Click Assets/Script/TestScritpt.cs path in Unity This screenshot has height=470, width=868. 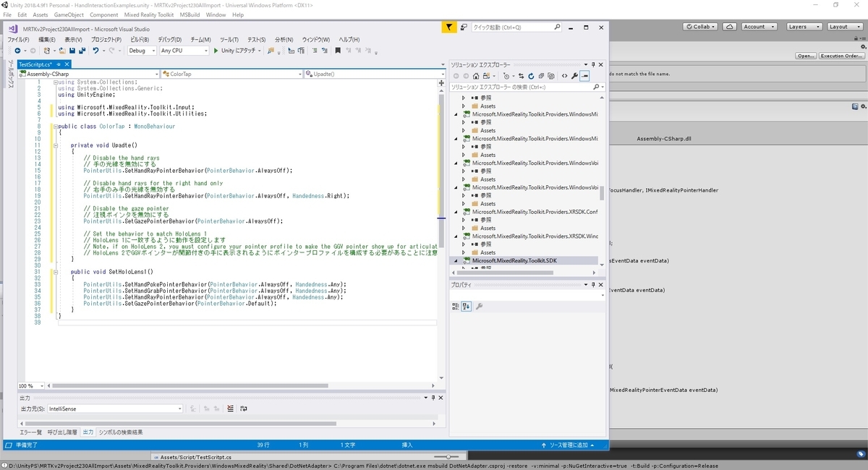[195, 457]
